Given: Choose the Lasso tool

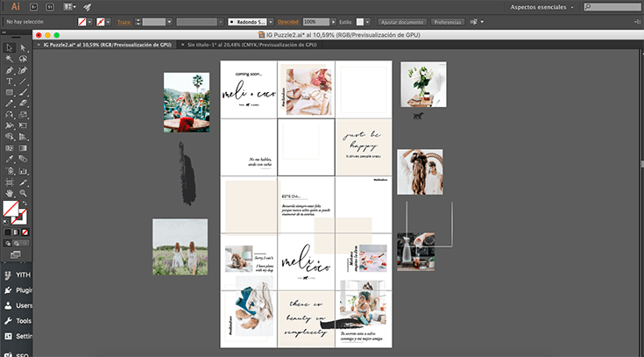Looking at the screenshot, I should point(23,60).
